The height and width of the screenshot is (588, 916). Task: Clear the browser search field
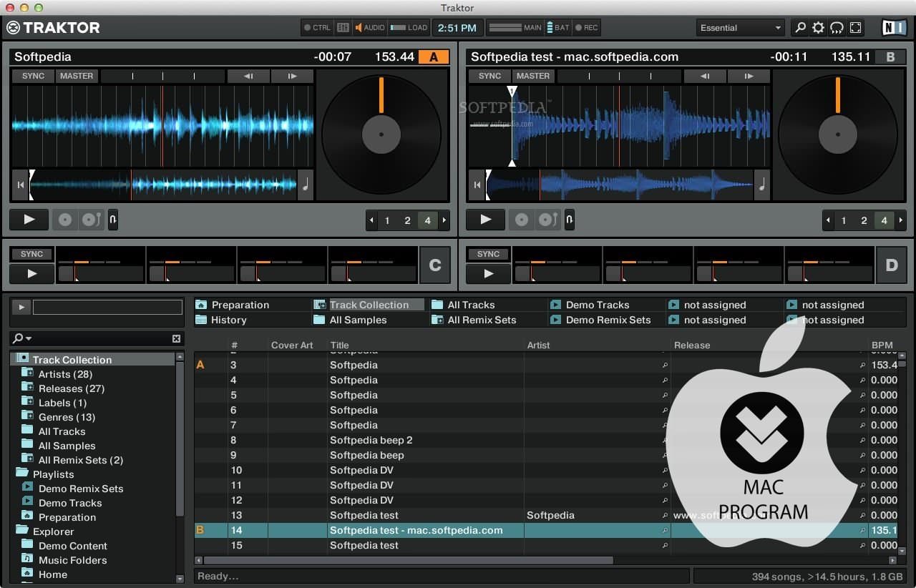[176, 338]
